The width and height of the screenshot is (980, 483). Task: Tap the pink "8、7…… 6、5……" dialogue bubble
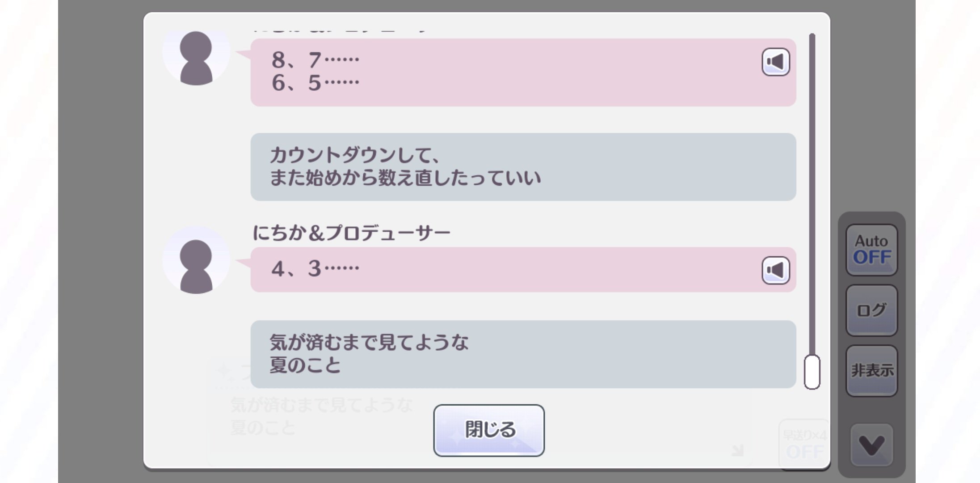[x=492, y=72]
